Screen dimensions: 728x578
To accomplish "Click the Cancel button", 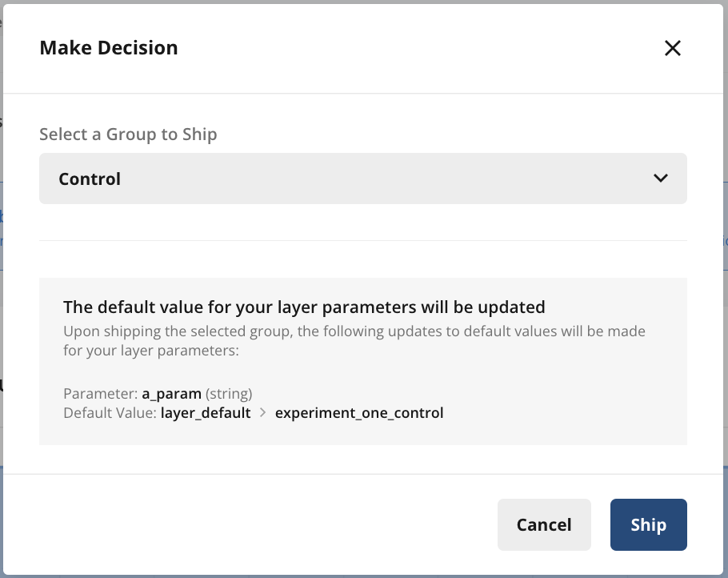I will click(544, 524).
